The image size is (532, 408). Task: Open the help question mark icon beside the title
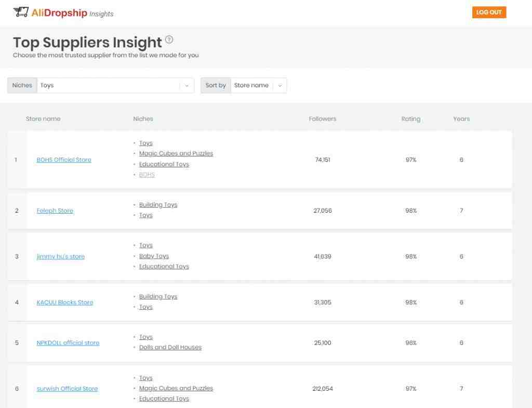click(169, 40)
